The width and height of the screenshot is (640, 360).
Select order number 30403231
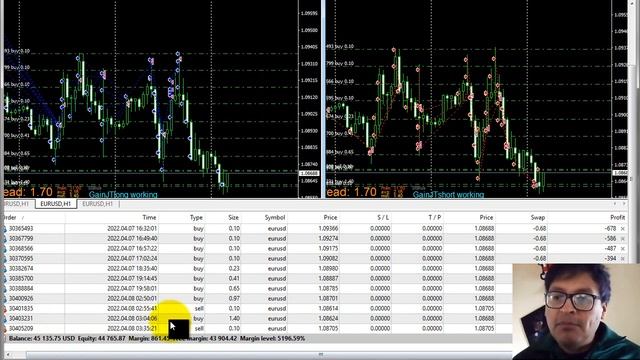[x=21, y=318]
